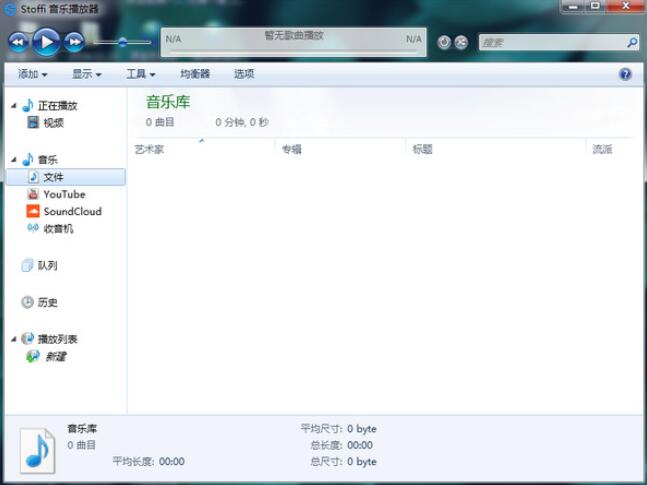Viewport: 647px width, 485px height.
Task: Select YouTube in the sidebar
Action: click(x=63, y=194)
